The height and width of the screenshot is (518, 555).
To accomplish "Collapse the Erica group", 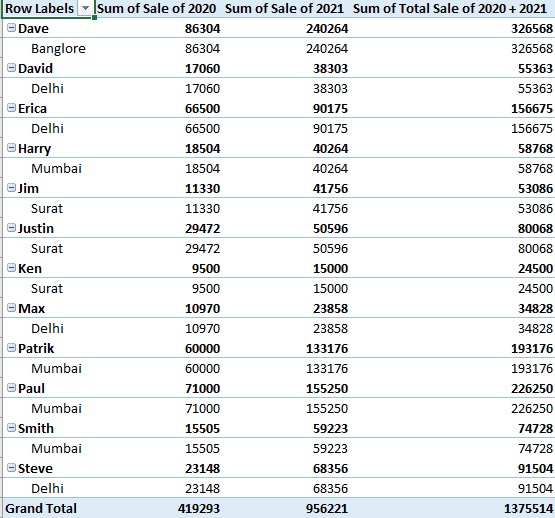I will coord(11,108).
